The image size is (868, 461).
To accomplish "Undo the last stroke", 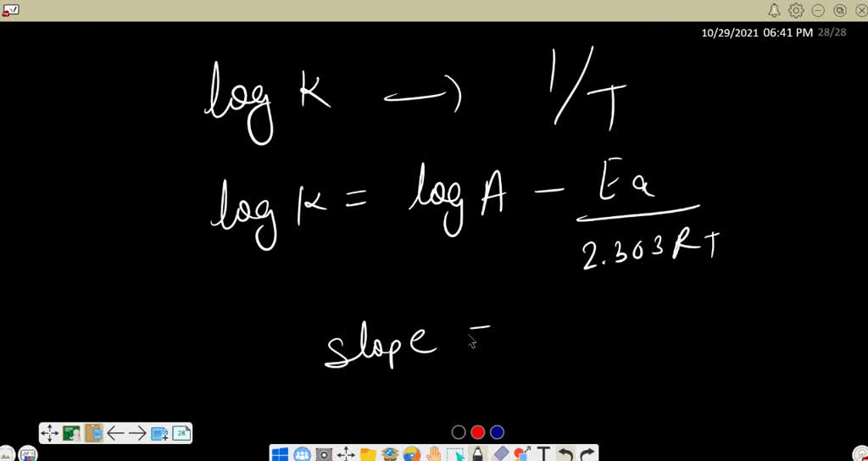I will (x=565, y=454).
